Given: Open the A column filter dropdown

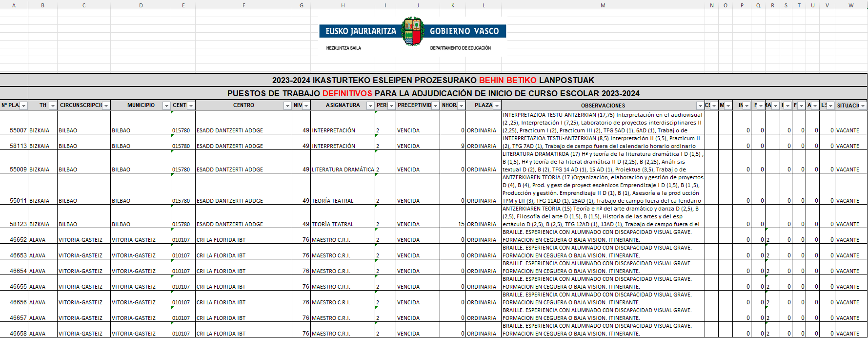Looking at the screenshot, I should [815, 106].
